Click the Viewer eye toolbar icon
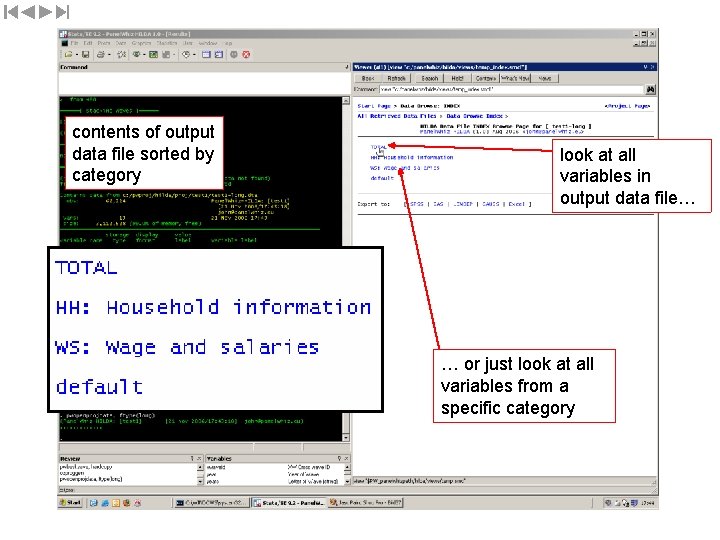Viewport: 720px width, 540px height. point(136,55)
